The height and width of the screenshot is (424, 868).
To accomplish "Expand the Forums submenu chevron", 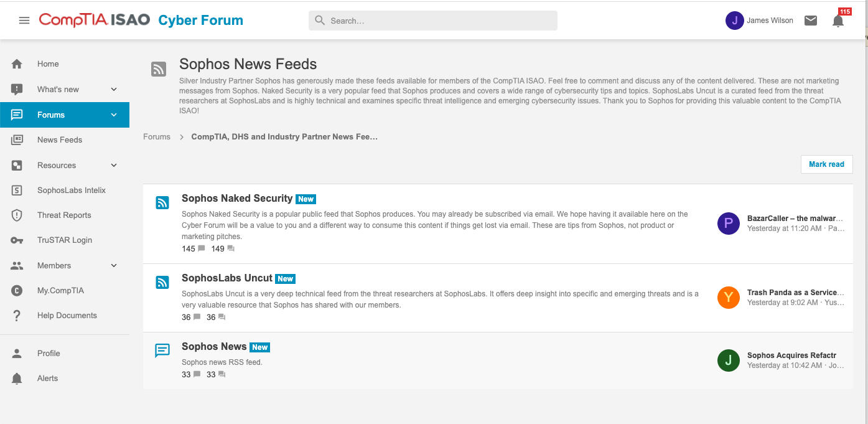I will [x=114, y=115].
